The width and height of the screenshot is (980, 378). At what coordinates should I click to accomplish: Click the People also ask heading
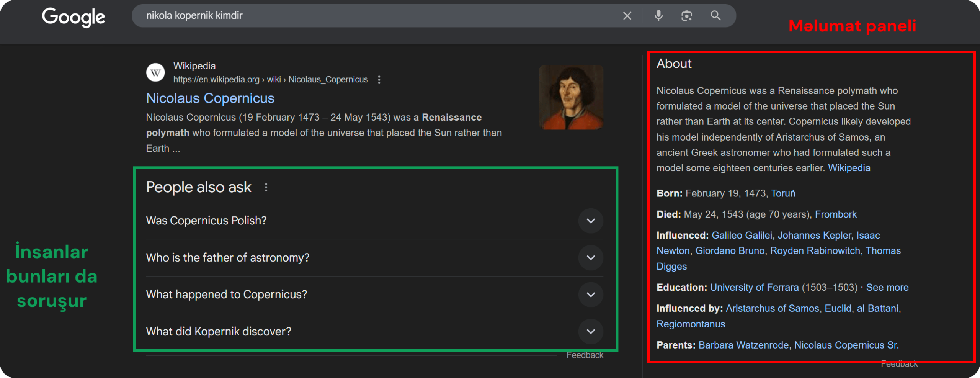[199, 187]
